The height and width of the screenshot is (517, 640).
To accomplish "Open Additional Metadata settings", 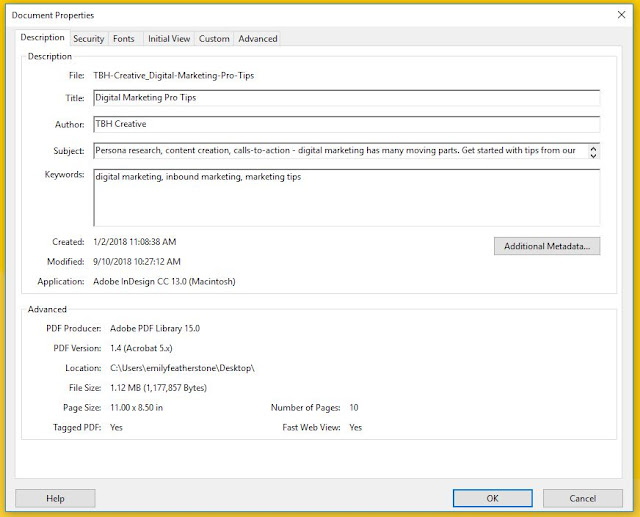I will [x=546, y=246].
